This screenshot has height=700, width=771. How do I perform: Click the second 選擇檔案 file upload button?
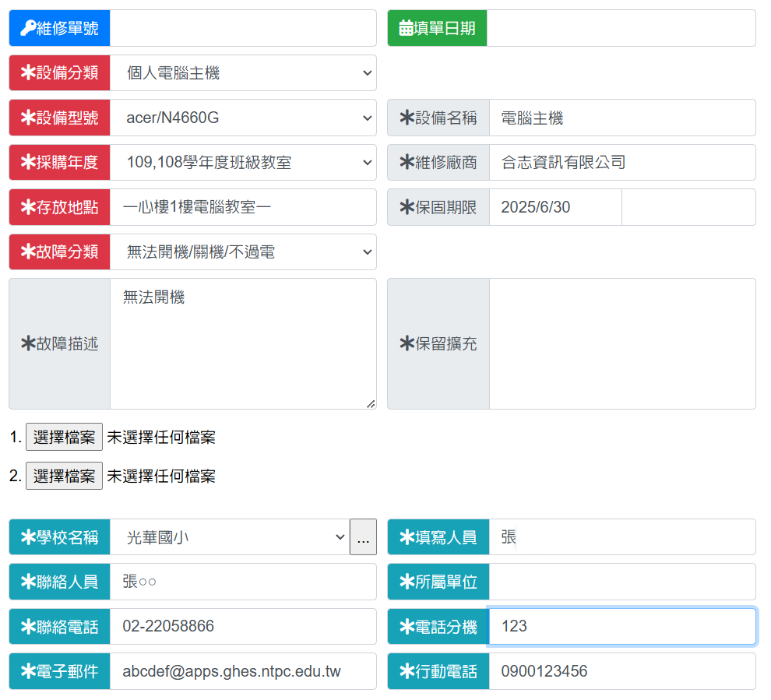tap(64, 476)
